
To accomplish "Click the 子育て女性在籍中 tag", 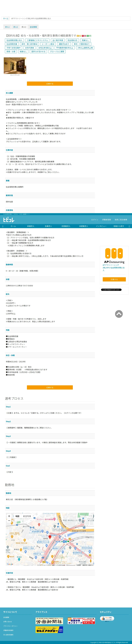I will coord(13,48).
